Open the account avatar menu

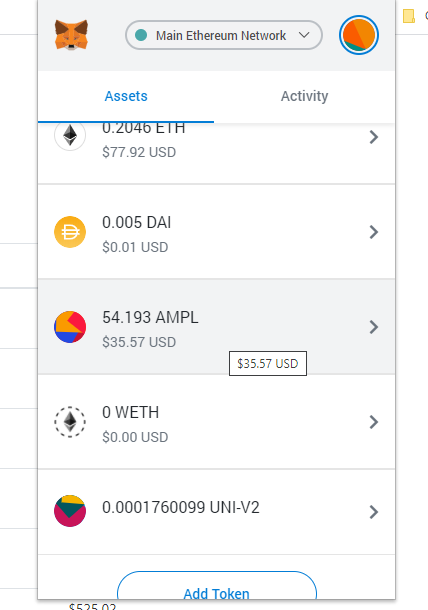(x=359, y=35)
